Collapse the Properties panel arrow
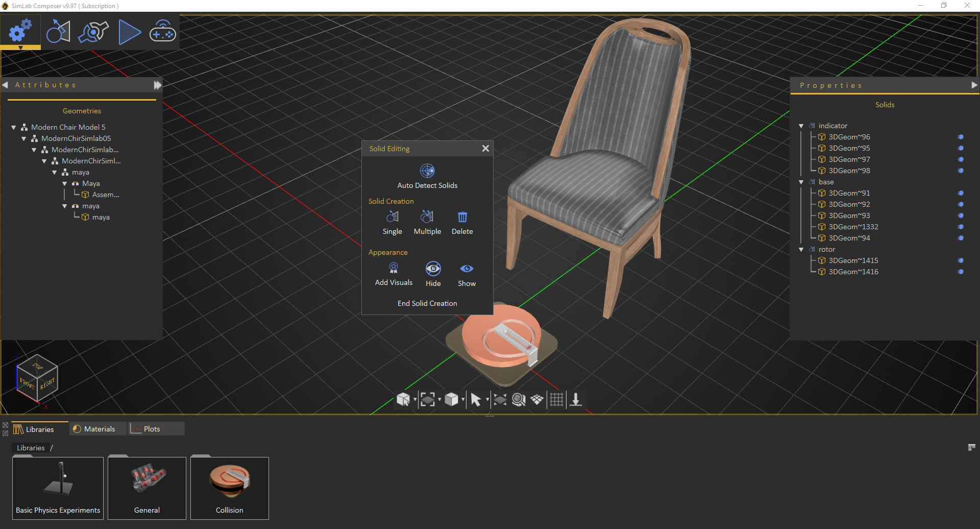 click(974, 85)
